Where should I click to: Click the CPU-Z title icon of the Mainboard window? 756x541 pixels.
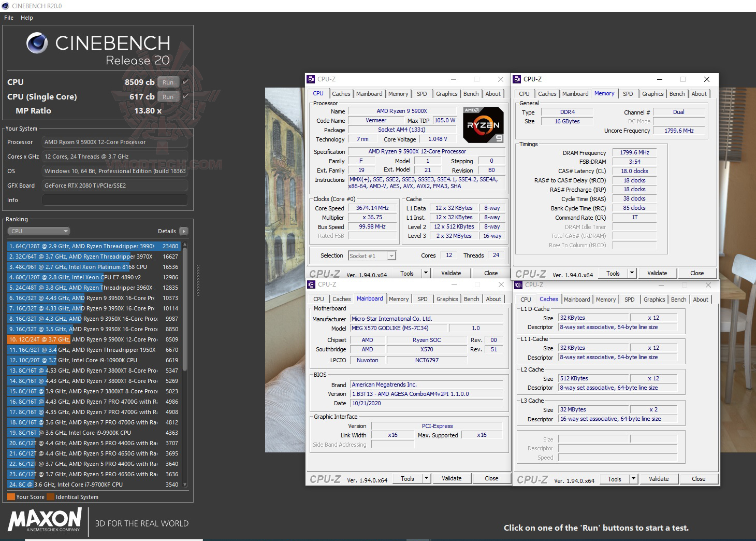(311, 284)
